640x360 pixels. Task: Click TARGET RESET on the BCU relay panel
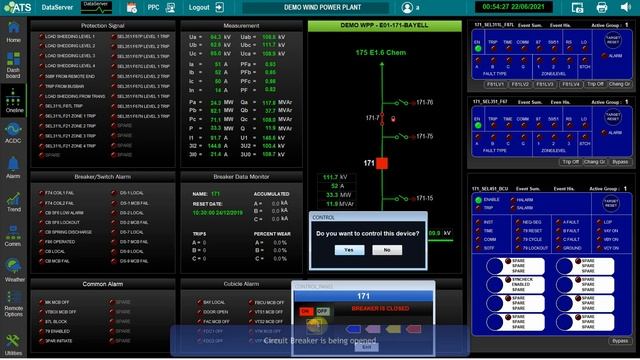(x=611, y=204)
